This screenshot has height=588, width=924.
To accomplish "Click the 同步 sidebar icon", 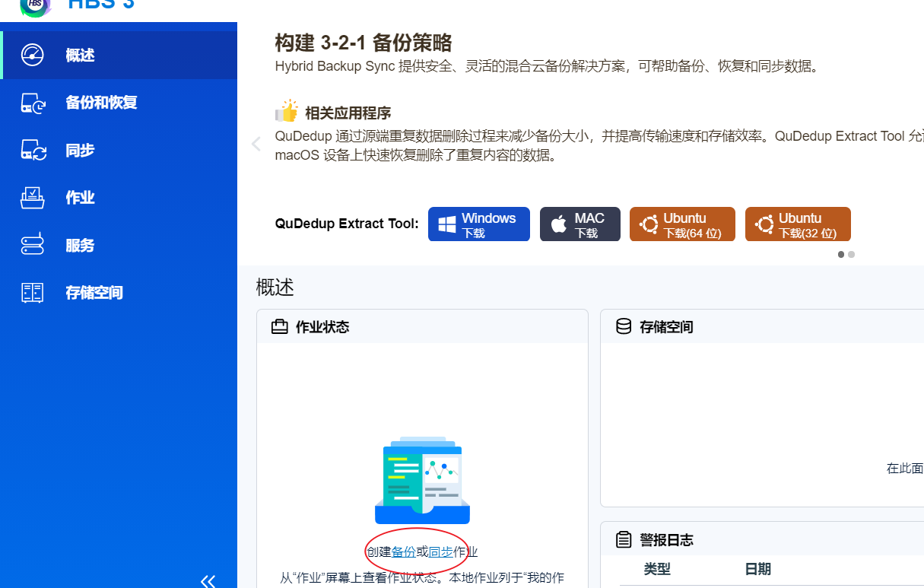I will [x=33, y=150].
